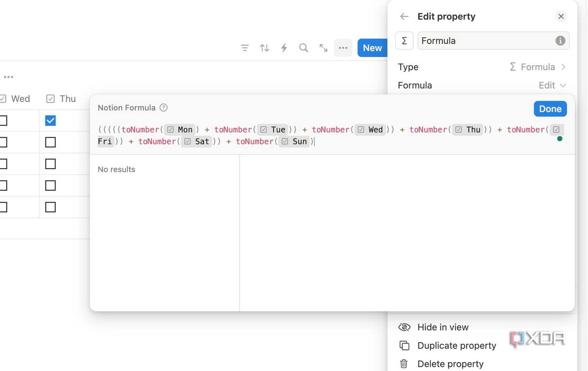Image resolution: width=588 pixels, height=371 pixels.
Task: Click the Edit property panel title
Action: pos(447,16)
